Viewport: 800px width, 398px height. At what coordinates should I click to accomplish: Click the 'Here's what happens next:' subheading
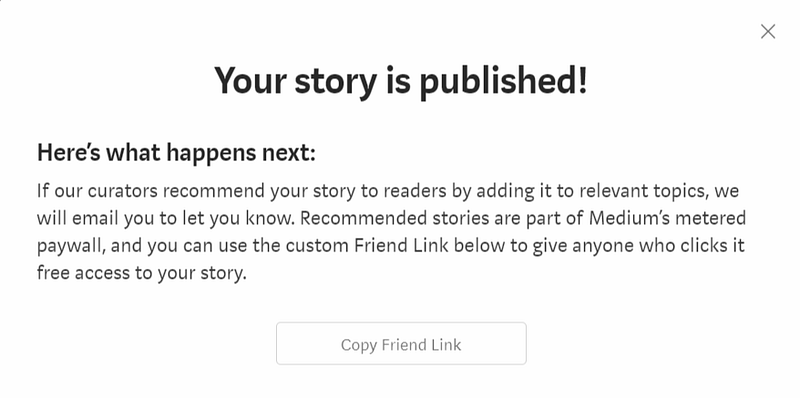point(177,153)
